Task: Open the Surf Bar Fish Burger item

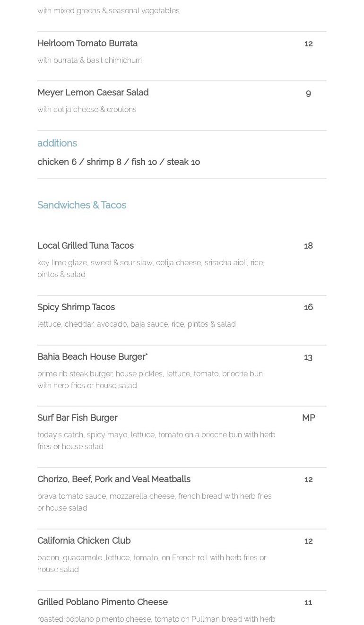Action: [x=78, y=417]
